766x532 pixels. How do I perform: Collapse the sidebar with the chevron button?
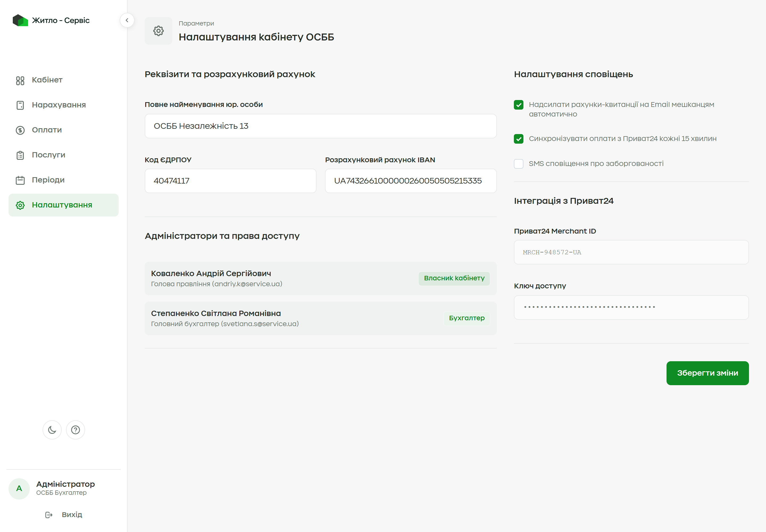tap(127, 20)
